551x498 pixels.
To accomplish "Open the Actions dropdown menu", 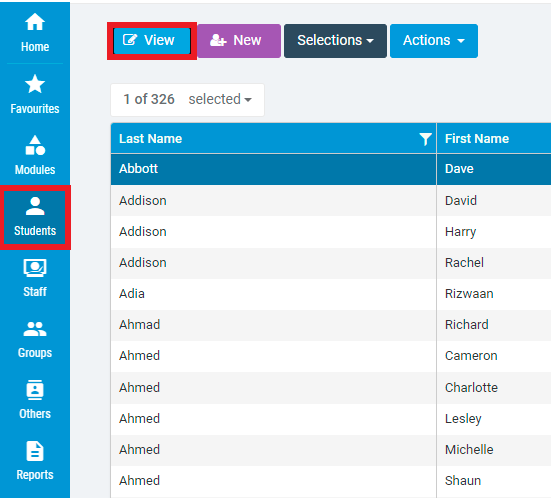I will point(434,41).
